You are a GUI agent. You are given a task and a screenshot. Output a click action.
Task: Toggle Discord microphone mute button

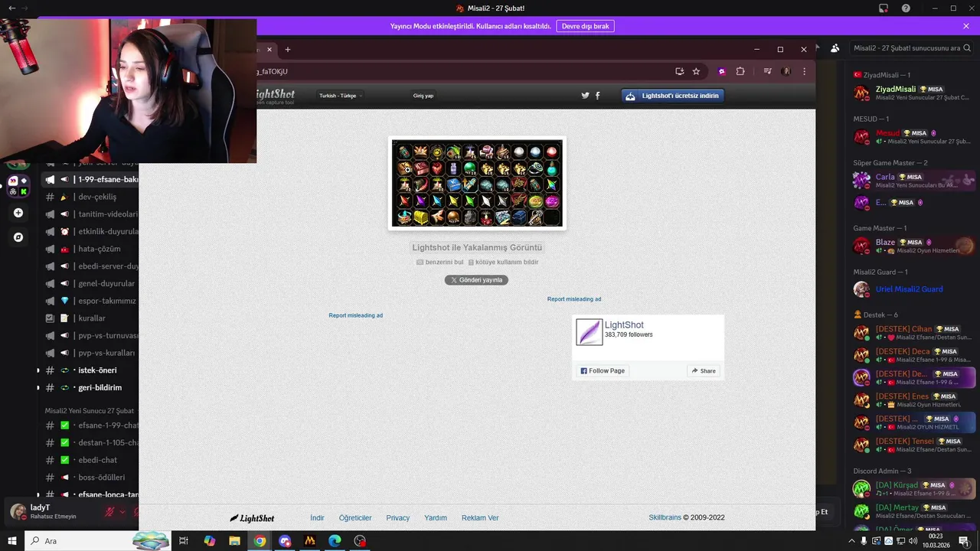[x=111, y=512]
